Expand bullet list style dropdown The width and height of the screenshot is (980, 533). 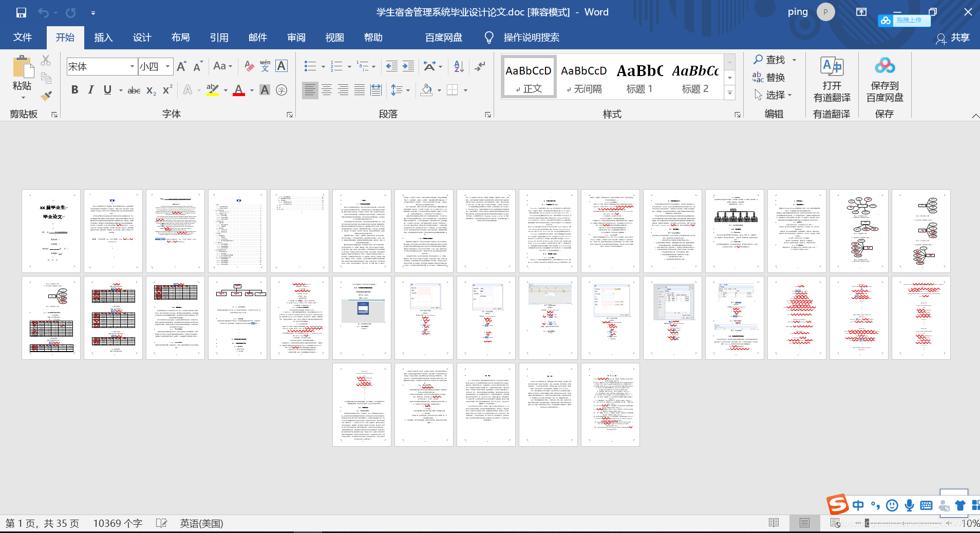pos(323,67)
